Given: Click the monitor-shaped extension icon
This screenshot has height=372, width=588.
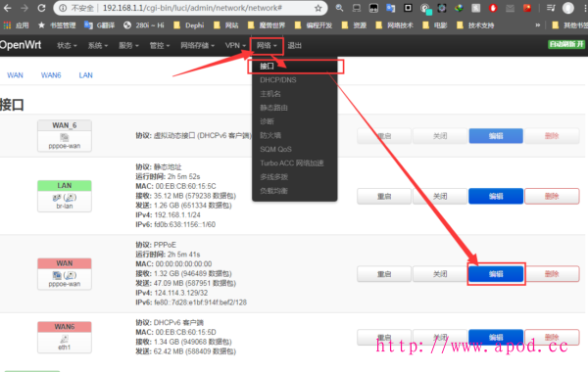Looking at the screenshot, I should (x=357, y=8).
